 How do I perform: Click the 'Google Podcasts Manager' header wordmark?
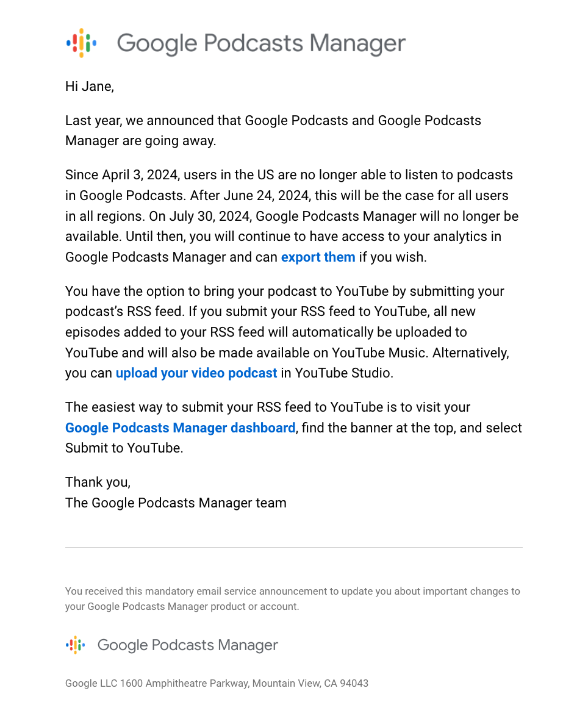261,43
